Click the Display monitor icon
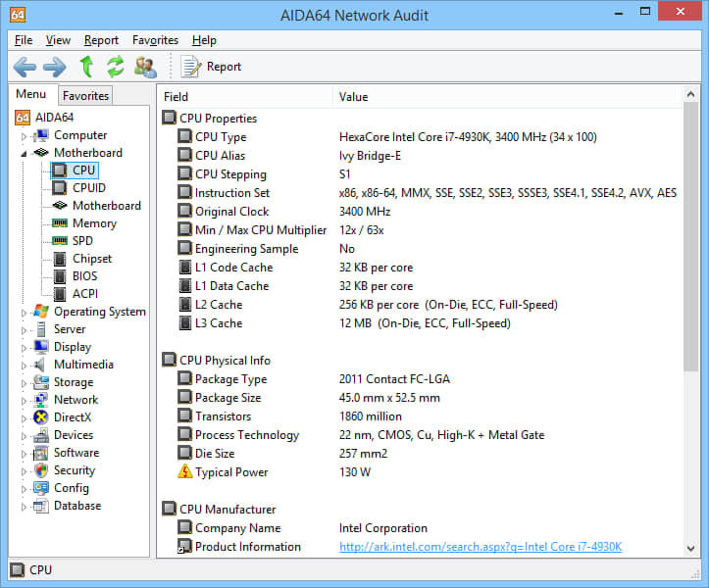709x588 pixels. 41,347
